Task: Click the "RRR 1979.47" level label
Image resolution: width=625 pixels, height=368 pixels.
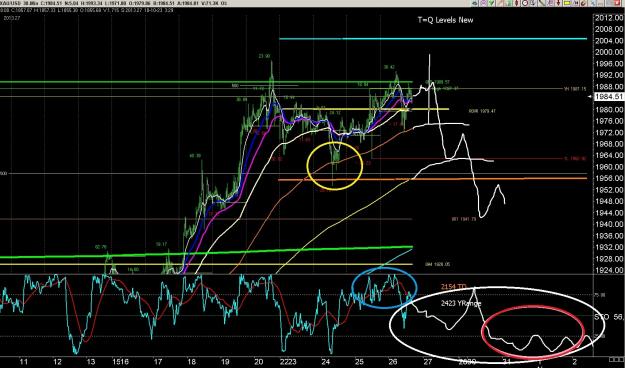Action: 482,111
